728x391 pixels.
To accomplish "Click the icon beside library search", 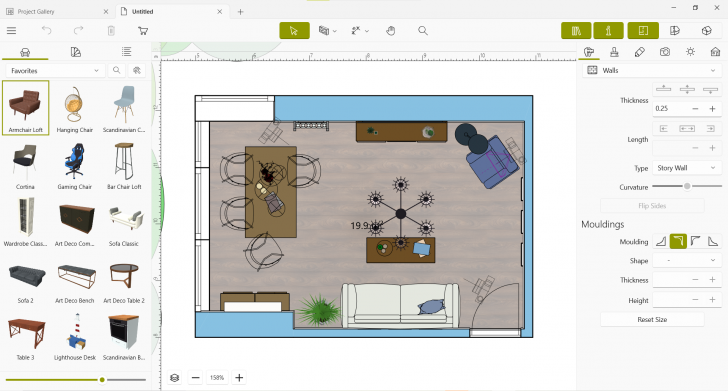I will pyautogui.click(x=136, y=71).
